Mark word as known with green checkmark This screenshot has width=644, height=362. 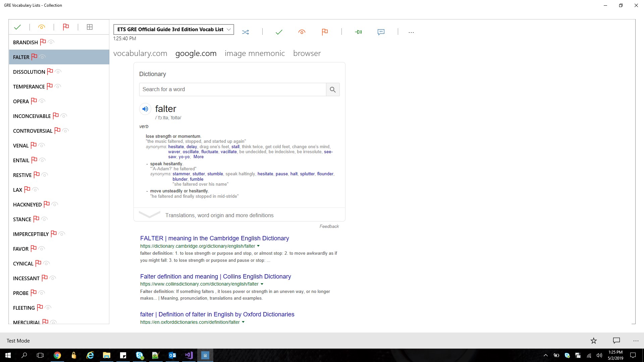click(279, 32)
